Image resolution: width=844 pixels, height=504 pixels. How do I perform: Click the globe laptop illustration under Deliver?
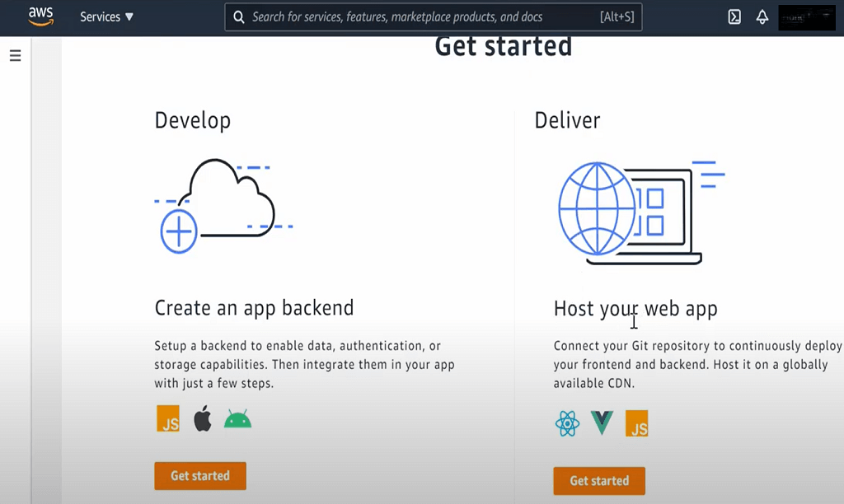tap(641, 213)
